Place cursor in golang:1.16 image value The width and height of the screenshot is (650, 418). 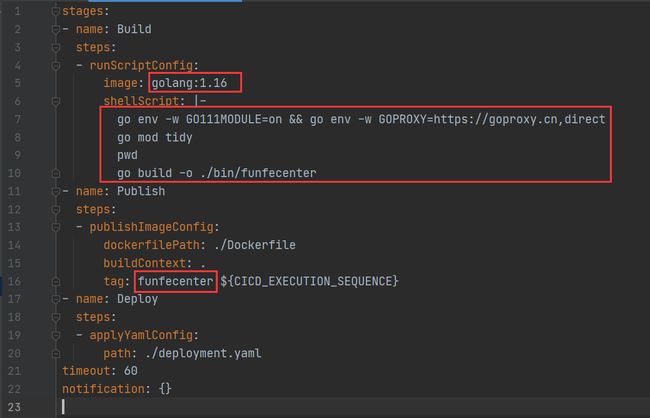[x=189, y=83]
